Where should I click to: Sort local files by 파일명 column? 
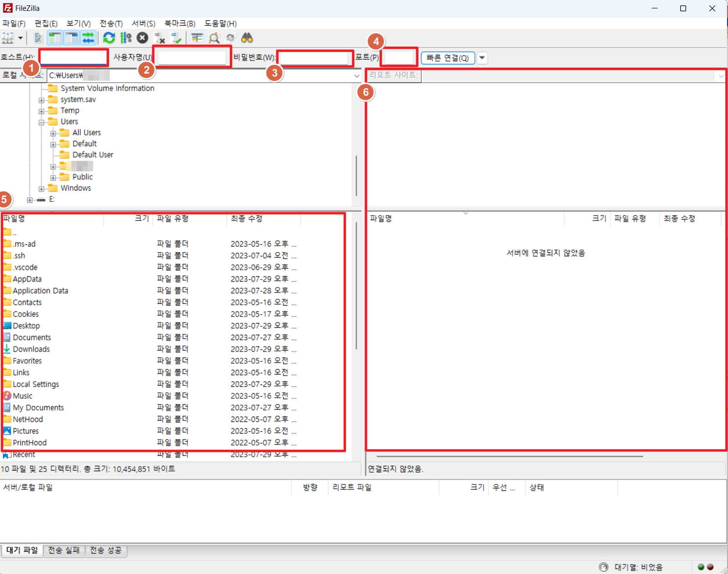point(52,219)
